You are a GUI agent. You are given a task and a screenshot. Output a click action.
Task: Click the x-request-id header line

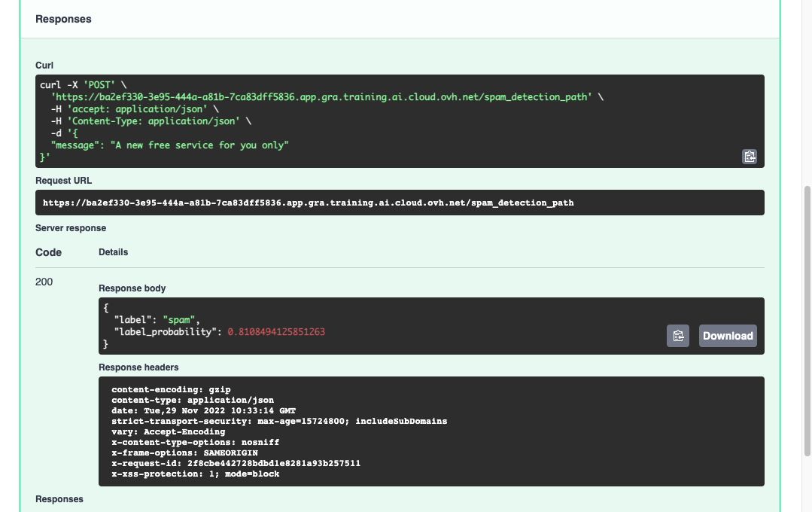pyautogui.click(x=236, y=463)
